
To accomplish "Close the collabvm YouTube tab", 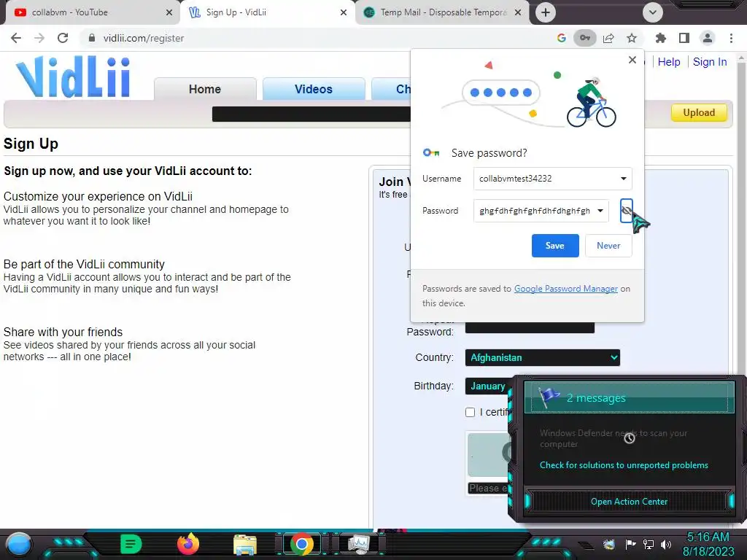I will 169,13.
